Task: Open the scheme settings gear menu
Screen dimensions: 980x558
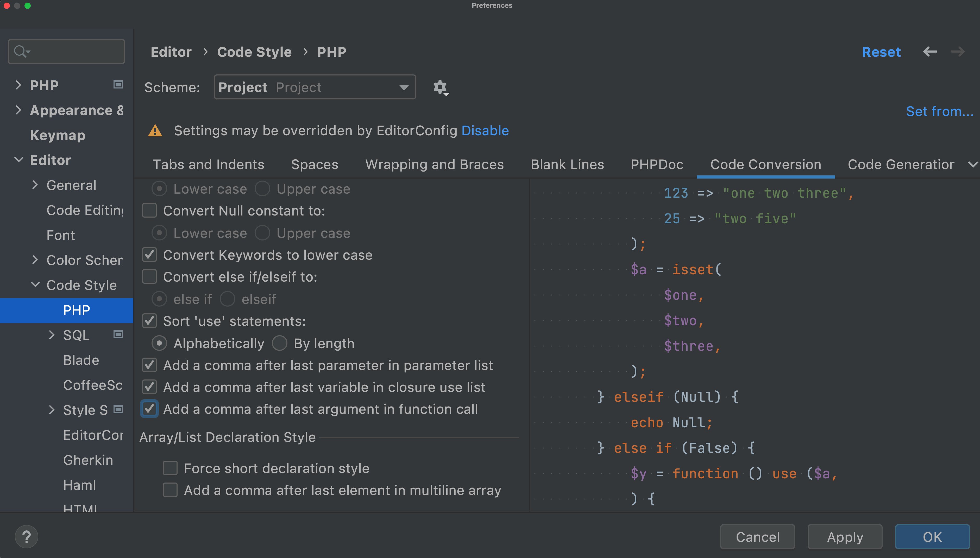Action: (440, 88)
